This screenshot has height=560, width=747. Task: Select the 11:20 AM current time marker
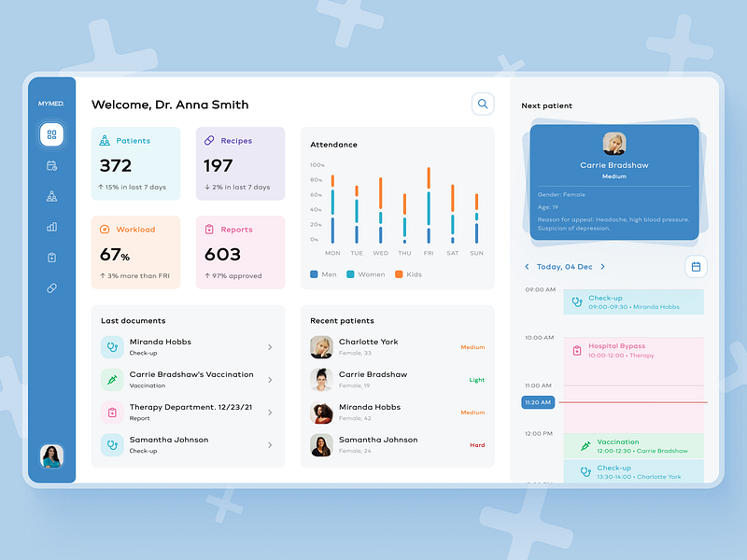(537, 401)
